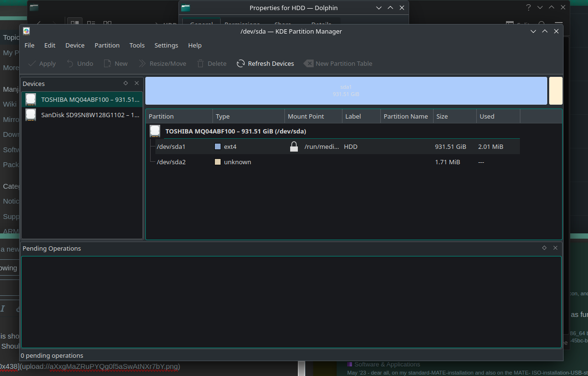Click the TOSHIBA disk icon in partition table
This screenshot has height=376, width=588.
pyautogui.click(x=154, y=131)
